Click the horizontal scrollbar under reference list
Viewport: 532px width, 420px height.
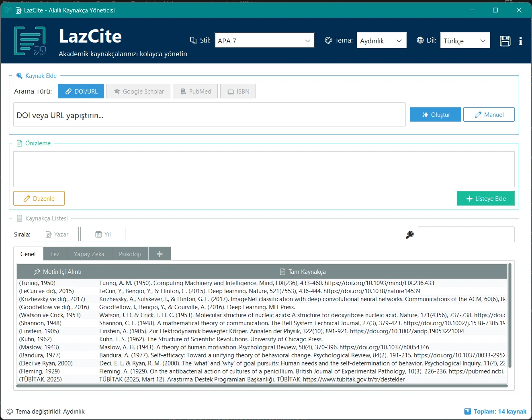click(262, 386)
